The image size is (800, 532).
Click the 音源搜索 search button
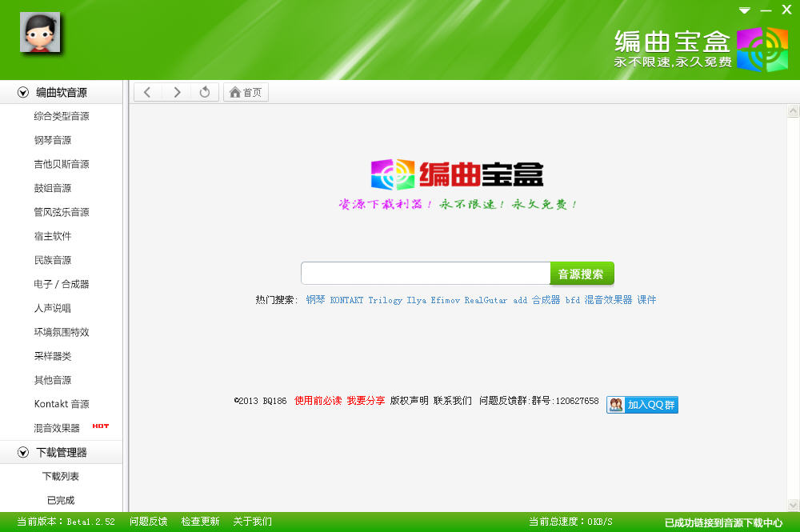click(582, 274)
